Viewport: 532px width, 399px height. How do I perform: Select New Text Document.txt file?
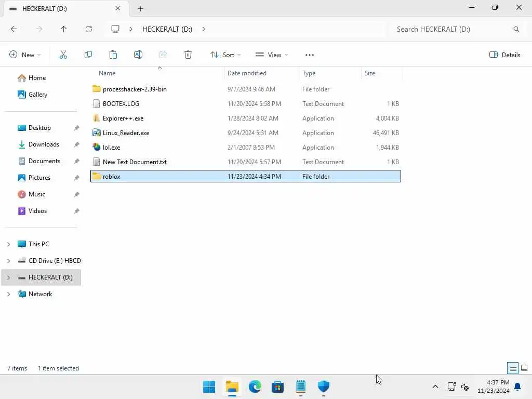[x=246, y=162]
